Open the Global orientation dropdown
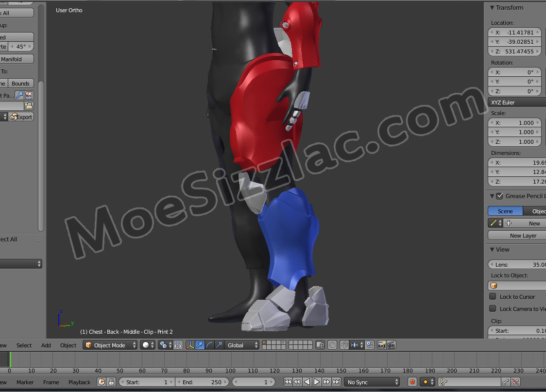 pos(241,345)
